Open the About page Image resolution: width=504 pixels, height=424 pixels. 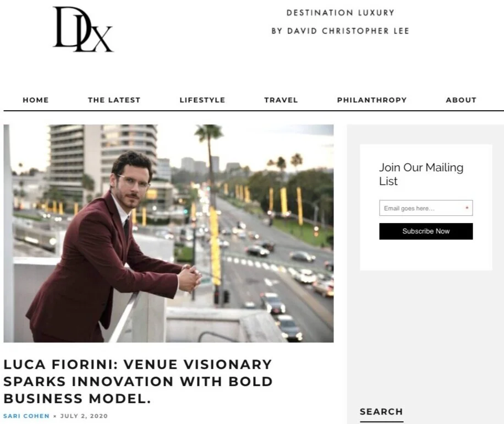[461, 100]
